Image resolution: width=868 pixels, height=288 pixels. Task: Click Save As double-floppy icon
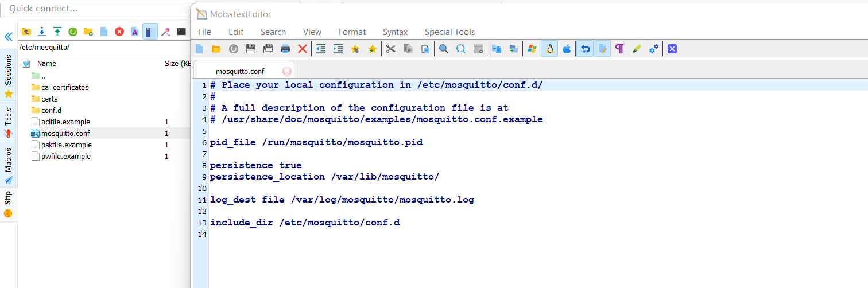coord(268,49)
